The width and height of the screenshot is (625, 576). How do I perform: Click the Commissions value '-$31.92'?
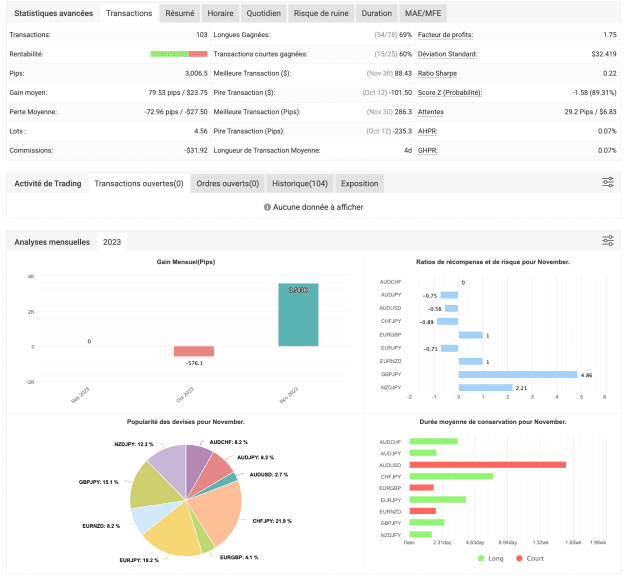click(x=196, y=151)
